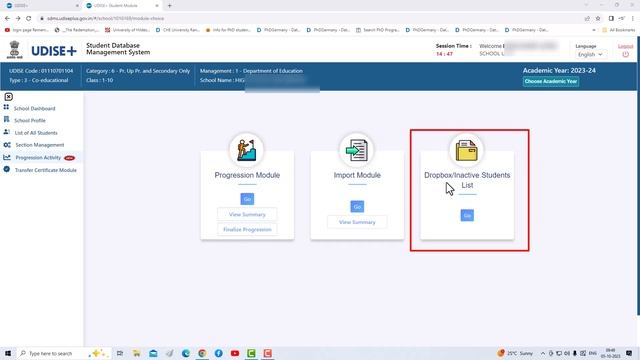Click Go under Dropbox/Inactive Students List

coord(467,216)
